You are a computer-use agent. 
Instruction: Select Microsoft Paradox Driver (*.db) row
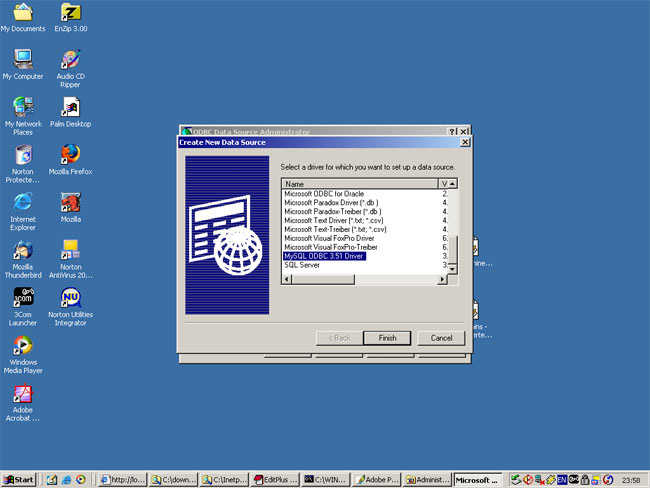pos(331,203)
